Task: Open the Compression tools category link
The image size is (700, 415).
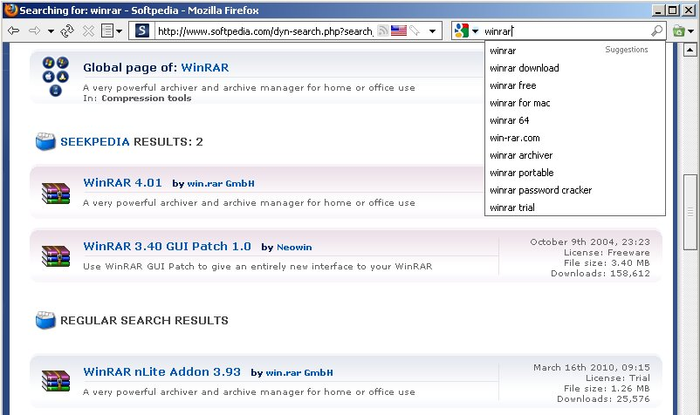Action: tap(146, 98)
